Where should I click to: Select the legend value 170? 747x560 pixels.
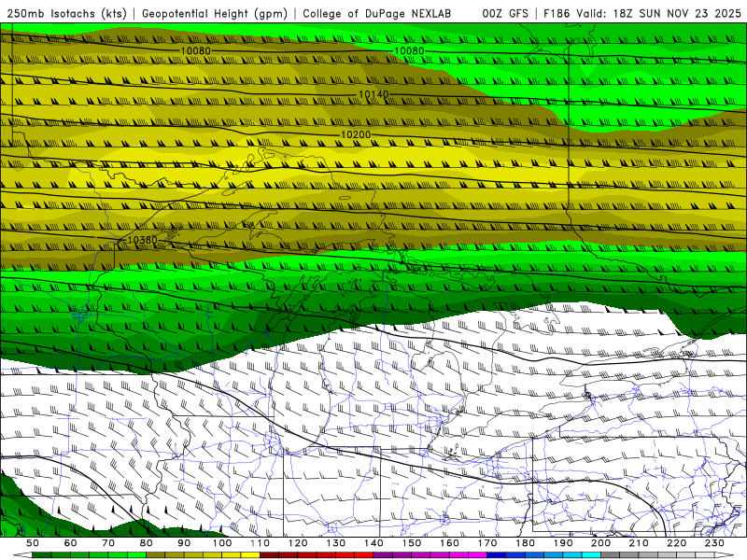[x=487, y=543]
